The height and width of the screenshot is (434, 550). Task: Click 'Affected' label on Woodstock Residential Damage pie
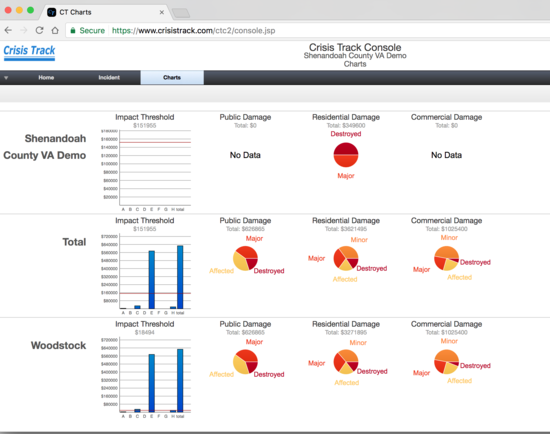tap(347, 383)
